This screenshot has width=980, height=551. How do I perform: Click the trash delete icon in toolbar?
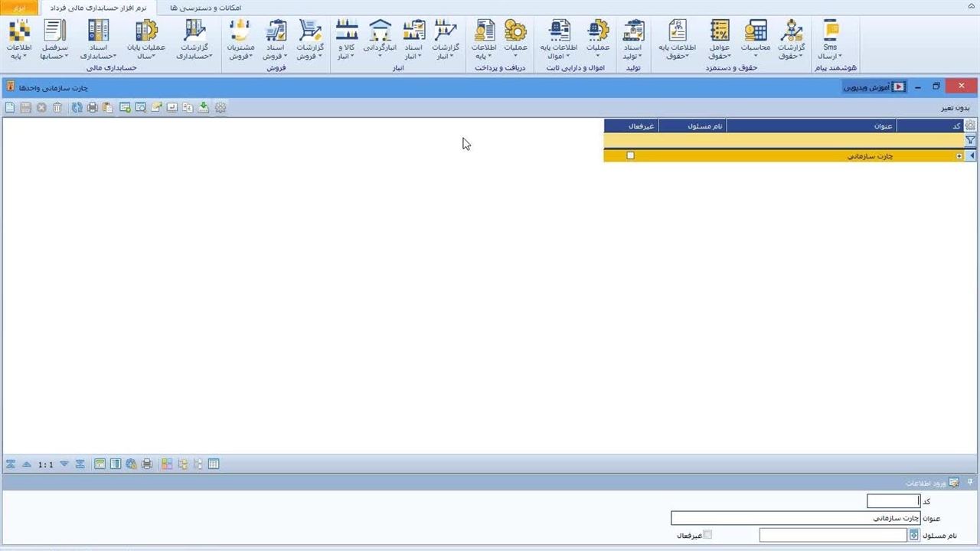(x=57, y=108)
